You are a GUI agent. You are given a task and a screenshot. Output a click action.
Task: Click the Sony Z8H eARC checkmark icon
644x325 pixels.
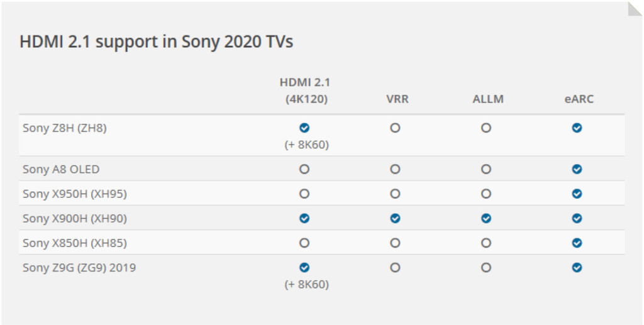[x=577, y=128]
